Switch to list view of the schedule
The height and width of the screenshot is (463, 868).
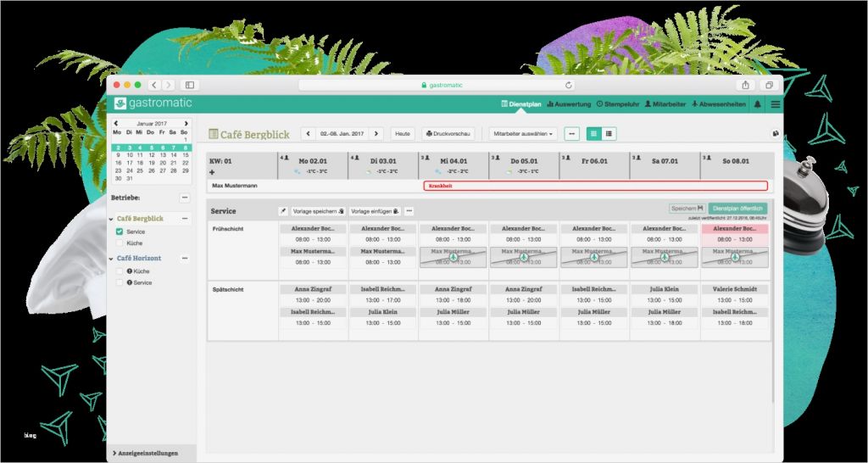pyautogui.click(x=609, y=133)
